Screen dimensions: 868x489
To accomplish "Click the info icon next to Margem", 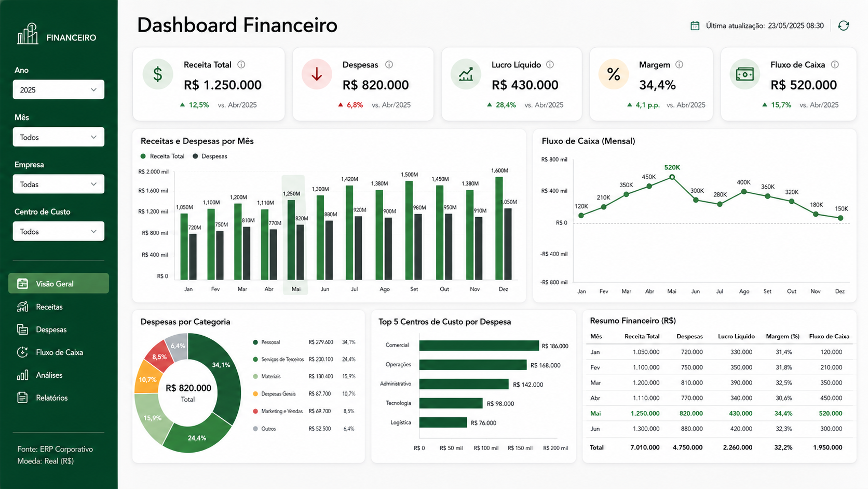I will coord(679,64).
